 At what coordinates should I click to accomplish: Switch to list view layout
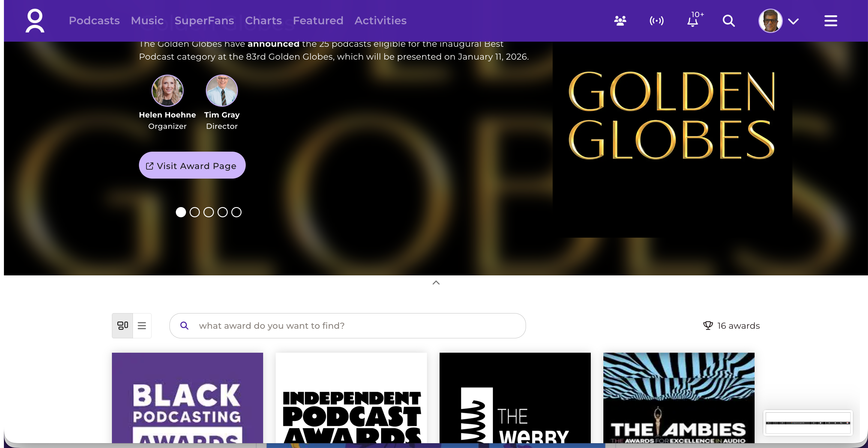[142, 325]
